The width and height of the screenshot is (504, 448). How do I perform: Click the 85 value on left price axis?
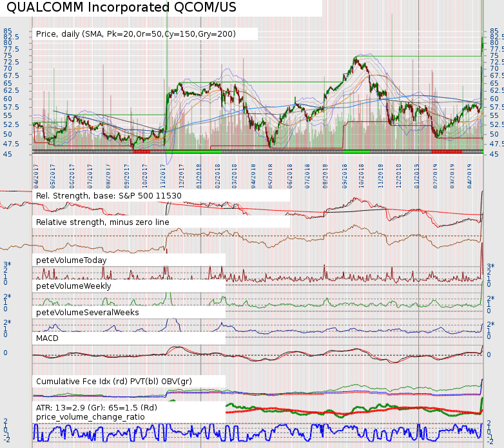[x=8, y=31]
